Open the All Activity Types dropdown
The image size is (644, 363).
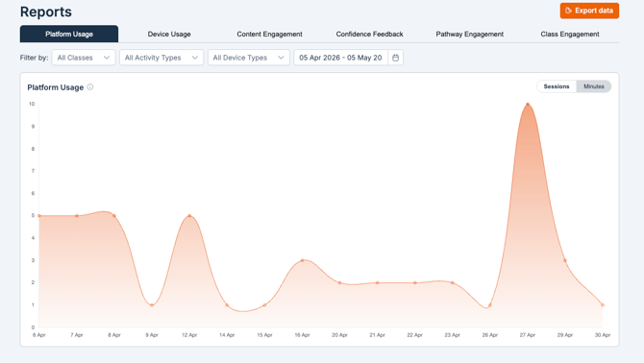pos(161,58)
